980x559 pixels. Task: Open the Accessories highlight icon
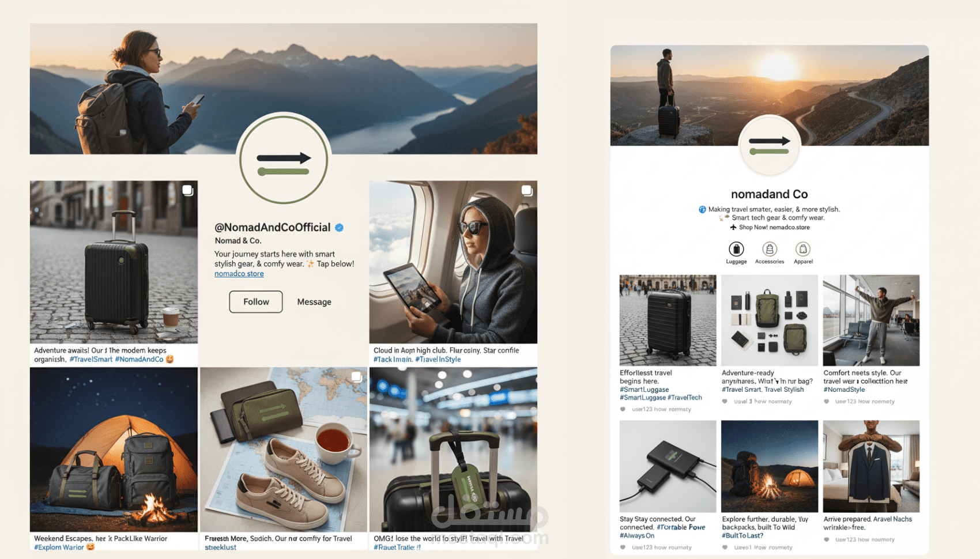click(x=770, y=249)
